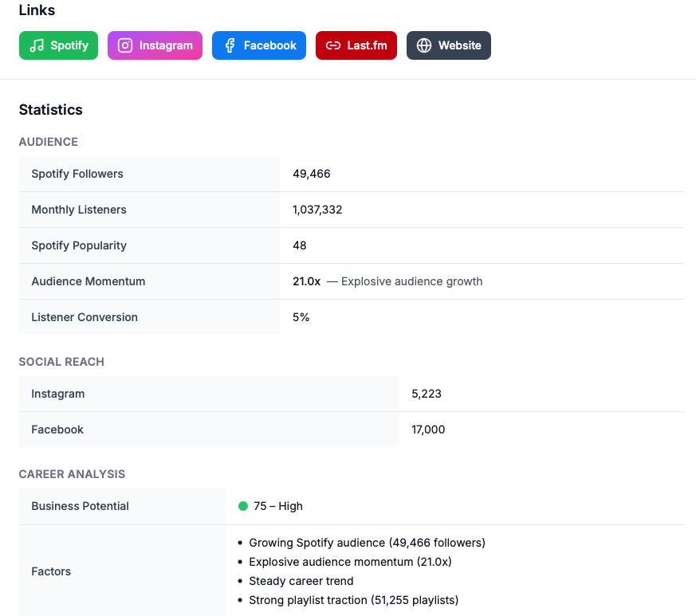Click the Facebook label in Social Reach table

click(57, 430)
